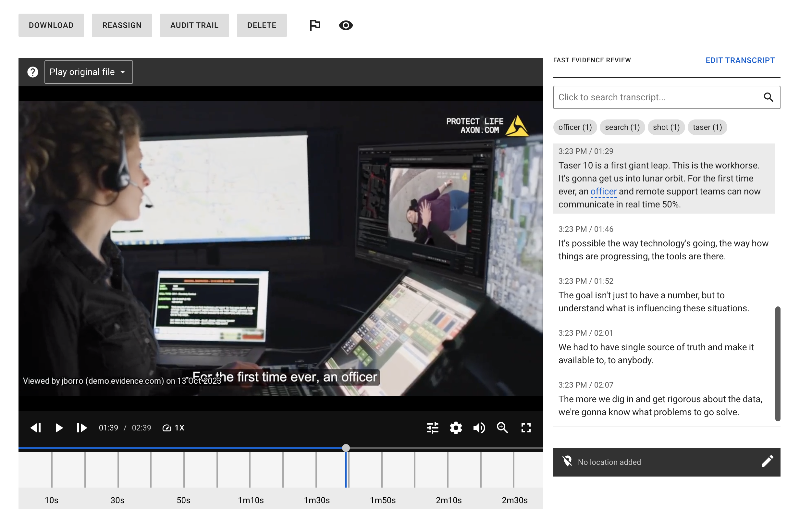Seek to 2m10s on the timeline
812x509 pixels.
pyautogui.click(x=449, y=469)
